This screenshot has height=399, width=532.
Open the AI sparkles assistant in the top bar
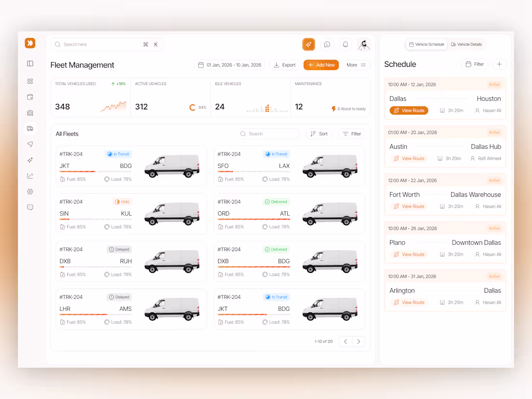[x=309, y=44]
